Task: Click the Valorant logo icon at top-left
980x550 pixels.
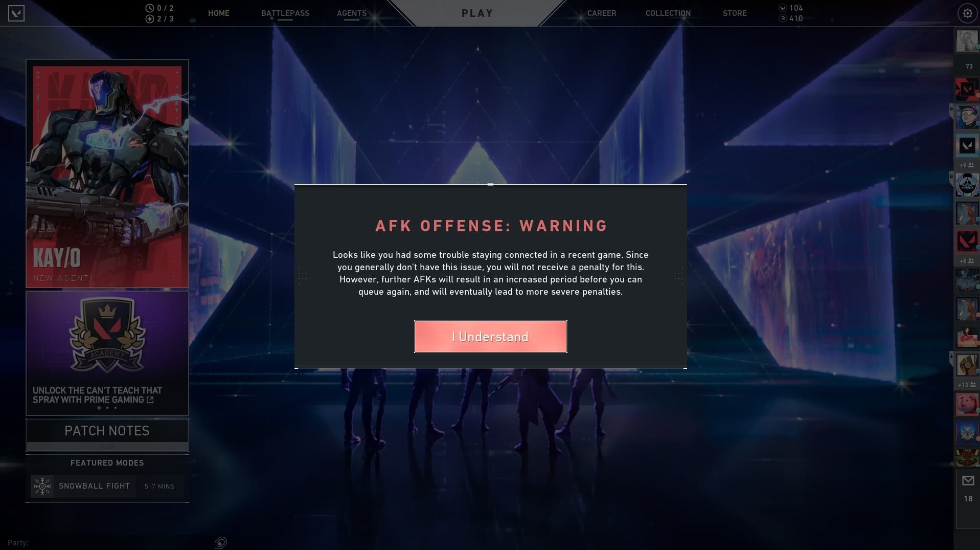Action: pos(16,13)
